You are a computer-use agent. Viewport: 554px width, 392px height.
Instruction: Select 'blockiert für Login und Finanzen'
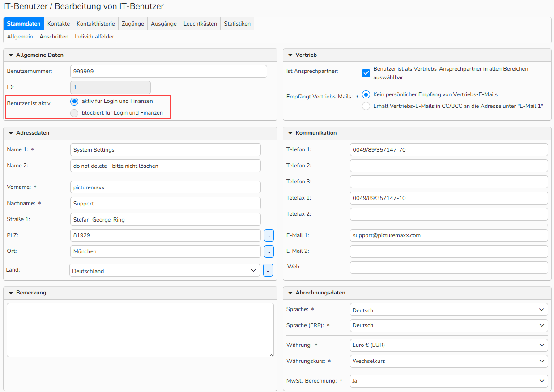click(x=74, y=113)
